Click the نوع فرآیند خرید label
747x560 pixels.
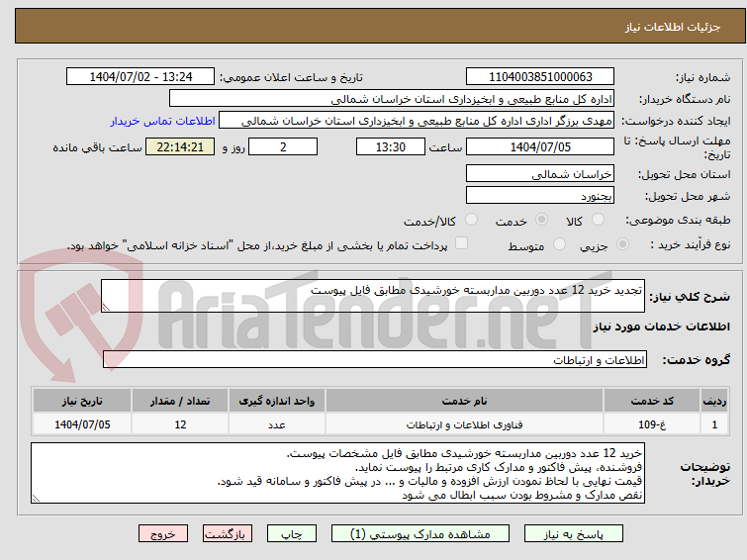pos(691,245)
